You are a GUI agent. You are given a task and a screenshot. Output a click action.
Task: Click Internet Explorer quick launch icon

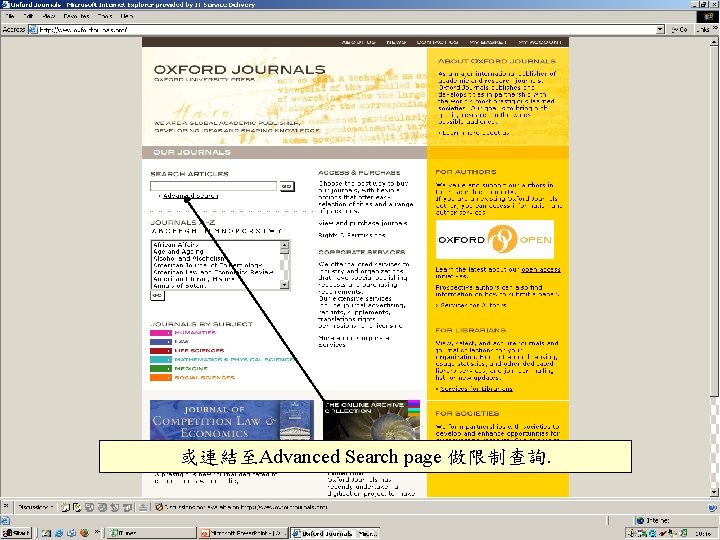pos(59,533)
